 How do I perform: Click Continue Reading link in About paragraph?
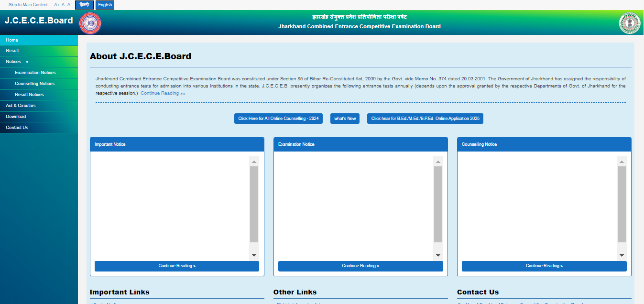(x=163, y=93)
